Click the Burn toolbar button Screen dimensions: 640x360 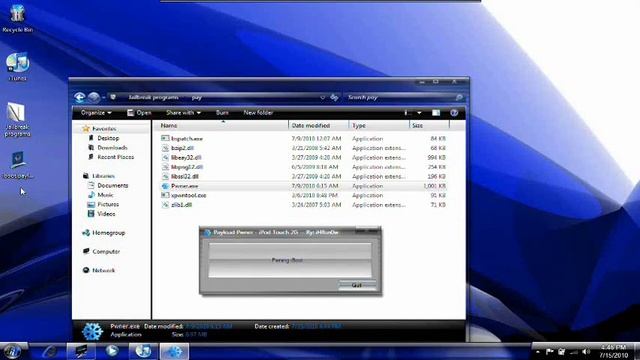click(x=222, y=113)
